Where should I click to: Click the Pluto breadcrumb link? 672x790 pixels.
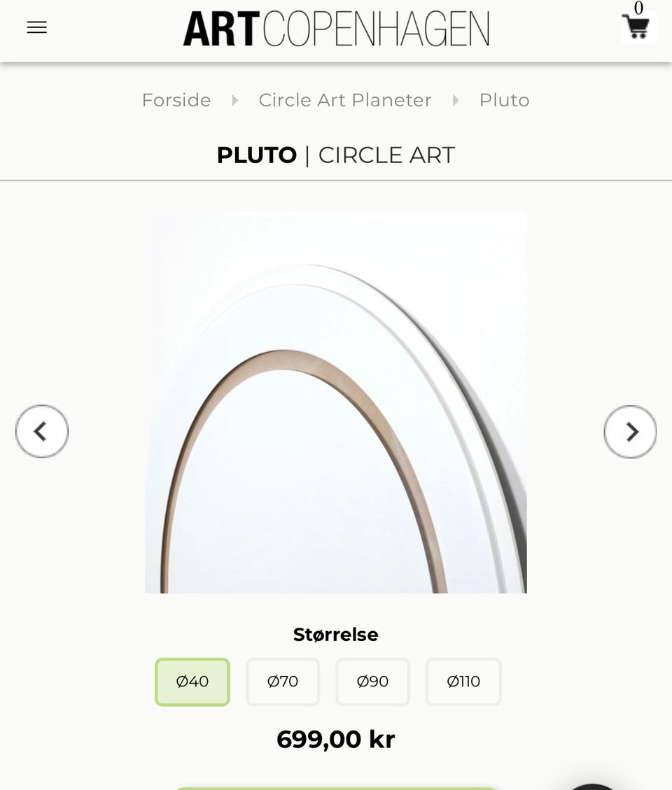pos(505,100)
